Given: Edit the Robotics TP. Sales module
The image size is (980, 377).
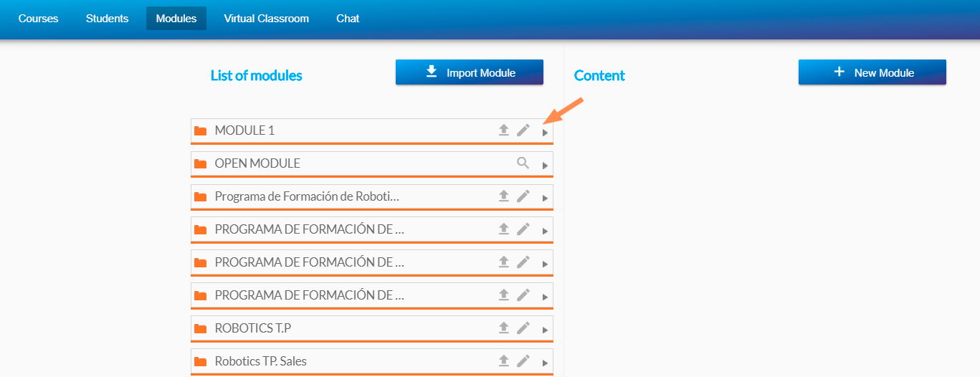Looking at the screenshot, I should [x=523, y=361].
